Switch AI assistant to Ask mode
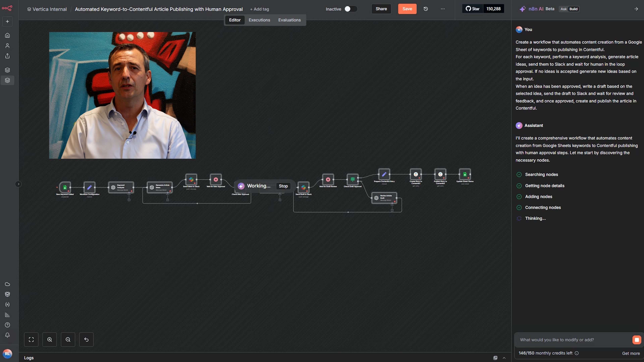The height and width of the screenshot is (362, 644). tap(563, 9)
